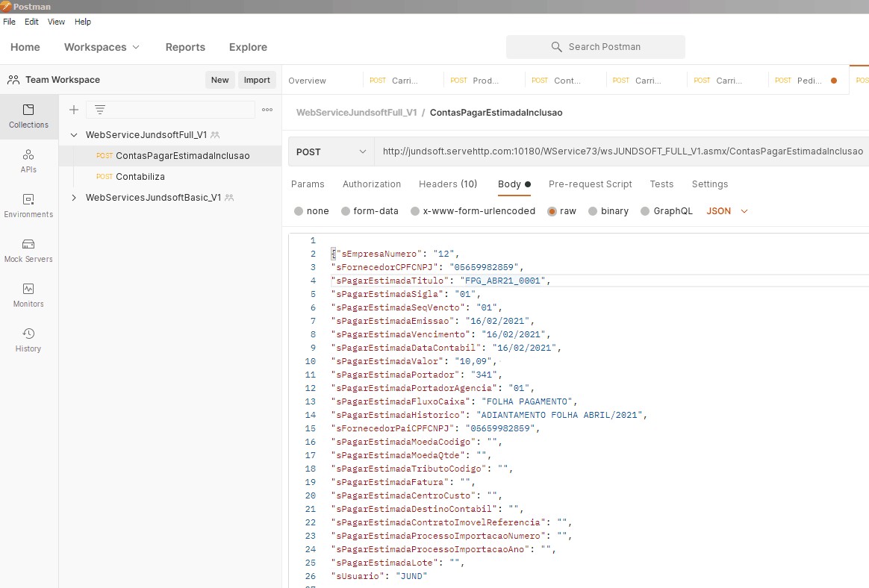Open the History sidebar panel
This screenshot has height=588, width=869.
28,340
